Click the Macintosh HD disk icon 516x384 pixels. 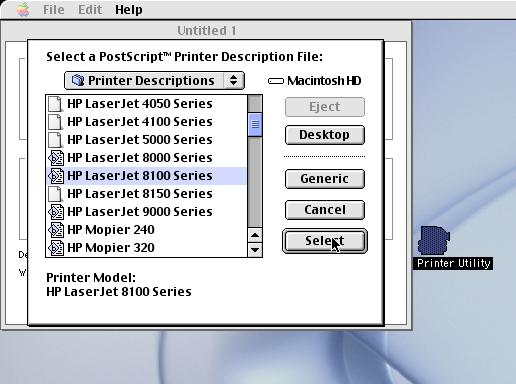click(276, 81)
